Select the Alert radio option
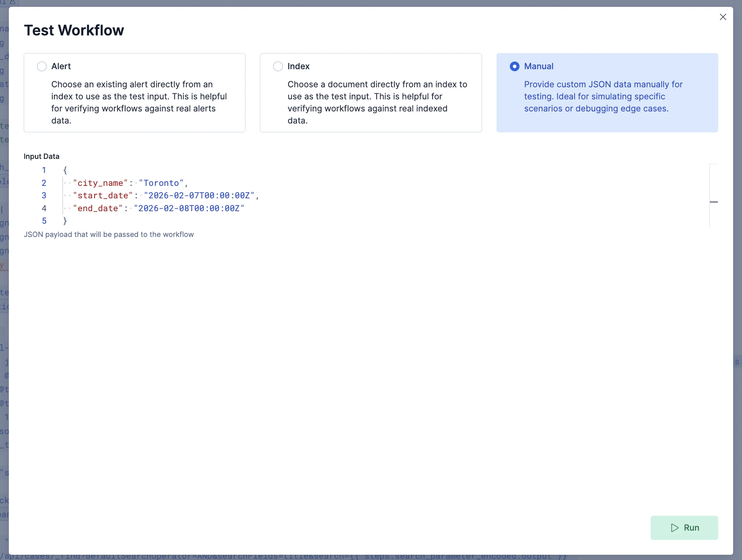Viewport: 742px width, 560px height. (42, 66)
